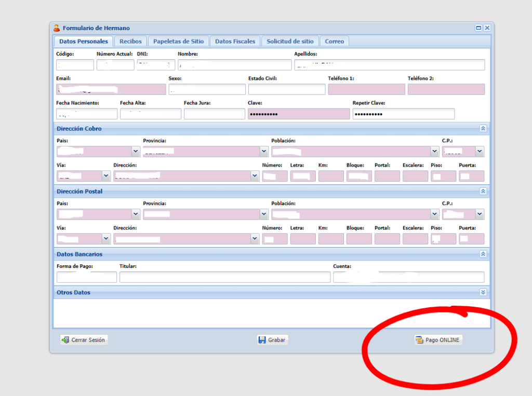The image size is (532, 396).
Task: Maximize the Formulario de Hermano window
Action: [478, 28]
